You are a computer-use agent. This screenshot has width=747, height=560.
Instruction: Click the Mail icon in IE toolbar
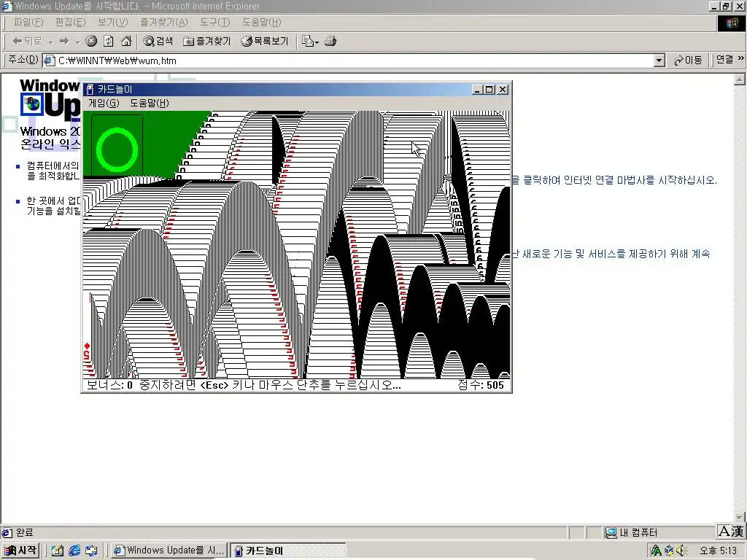coord(307,42)
